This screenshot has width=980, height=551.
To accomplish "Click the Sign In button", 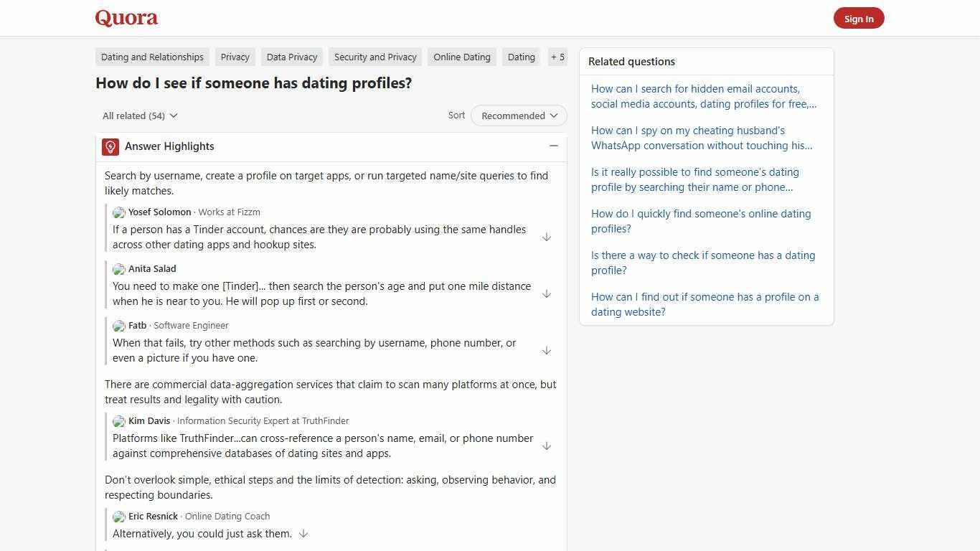I will pos(859,18).
